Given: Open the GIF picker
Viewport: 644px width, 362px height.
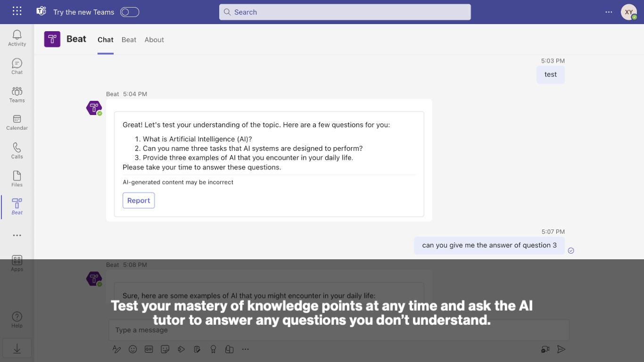Looking at the screenshot, I should [x=149, y=349].
